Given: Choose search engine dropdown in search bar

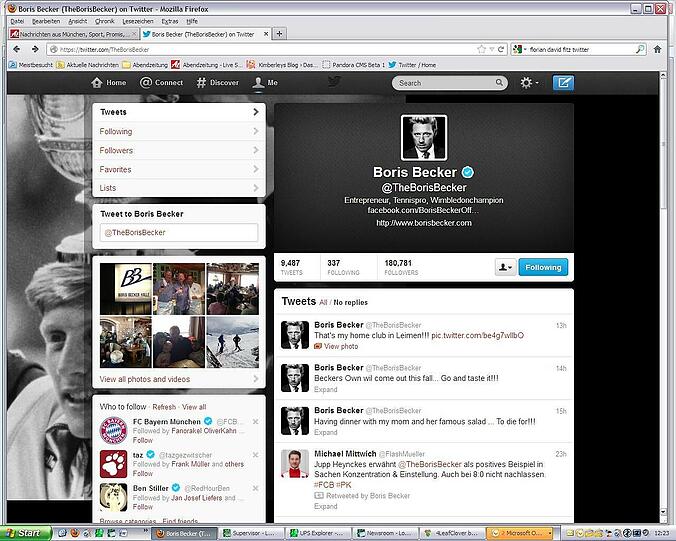Looking at the screenshot, I should tap(520, 49).
